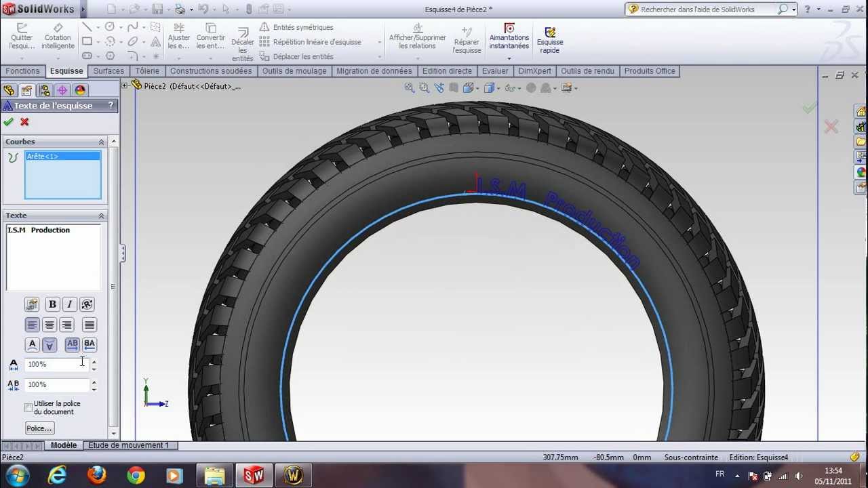The height and width of the screenshot is (488, 868).
Task: Click mirrored BA text direction button
Action: pos(89,344)
